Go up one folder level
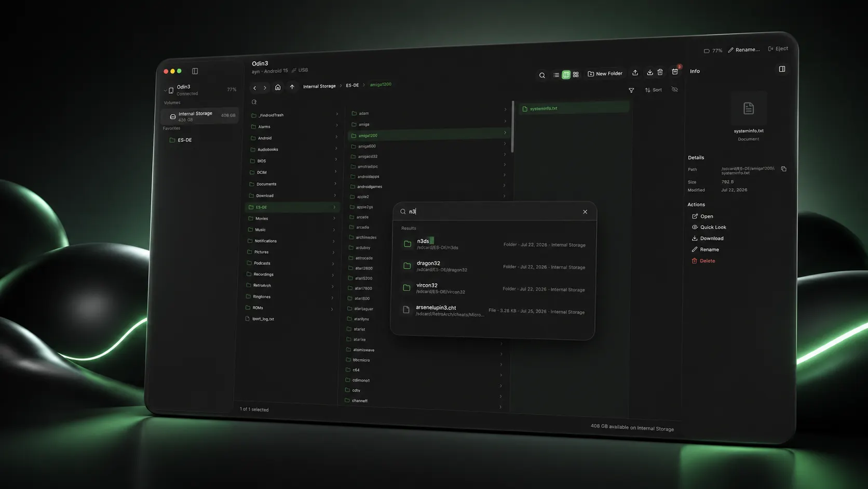The image size is (868, 489). (x=292, y=87)
